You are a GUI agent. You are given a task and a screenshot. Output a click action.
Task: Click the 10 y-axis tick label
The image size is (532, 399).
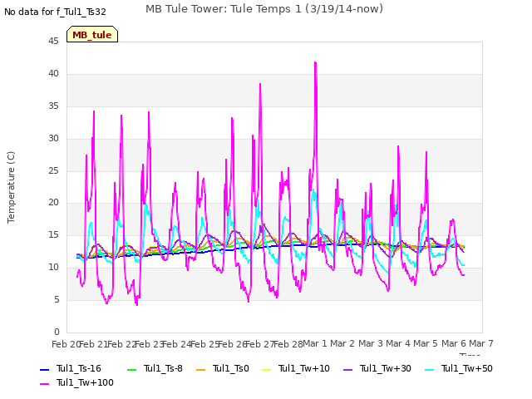[x=53, y=268]
